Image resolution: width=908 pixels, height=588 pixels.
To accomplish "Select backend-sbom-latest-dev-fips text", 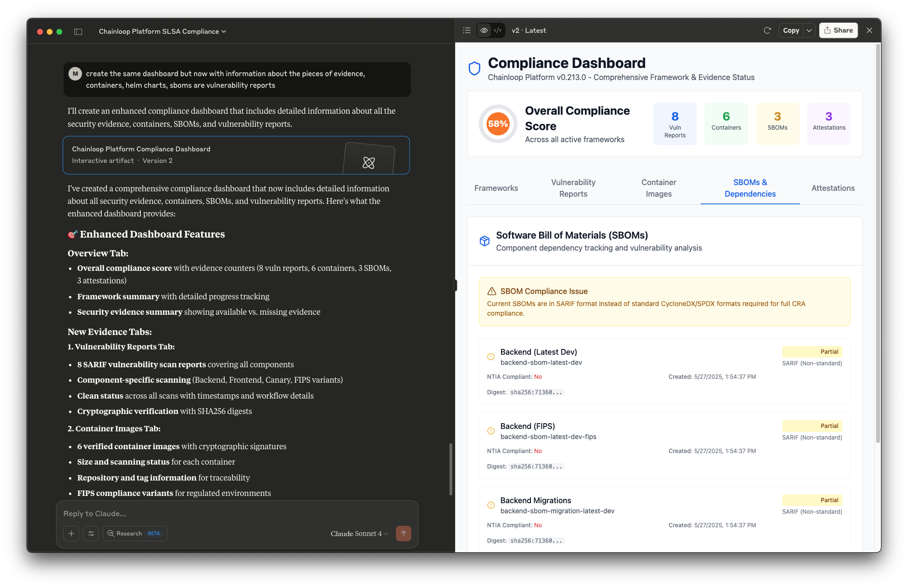I will coord(548,437).
